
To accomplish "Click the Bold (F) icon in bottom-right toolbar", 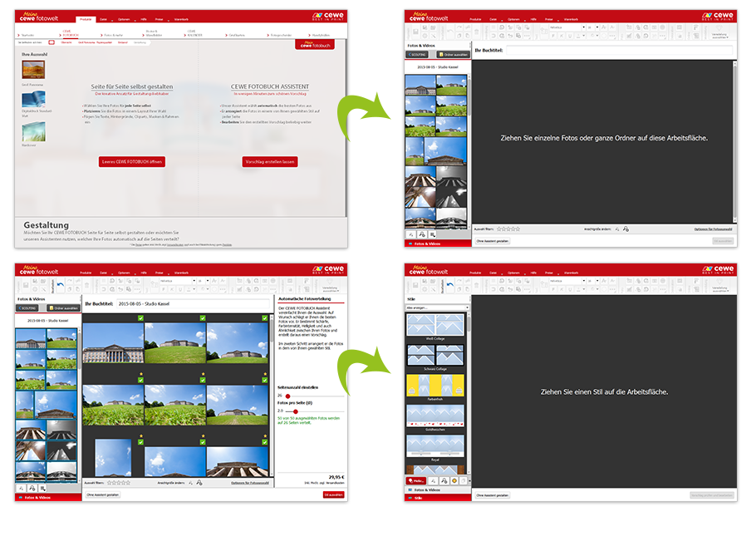I will pos(553,289).
